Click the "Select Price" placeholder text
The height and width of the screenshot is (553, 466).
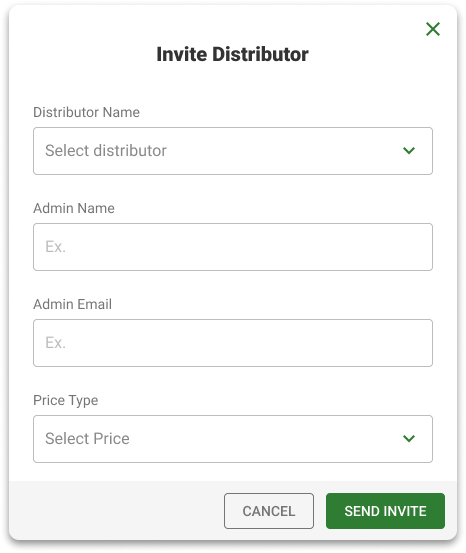click(87, 438)
